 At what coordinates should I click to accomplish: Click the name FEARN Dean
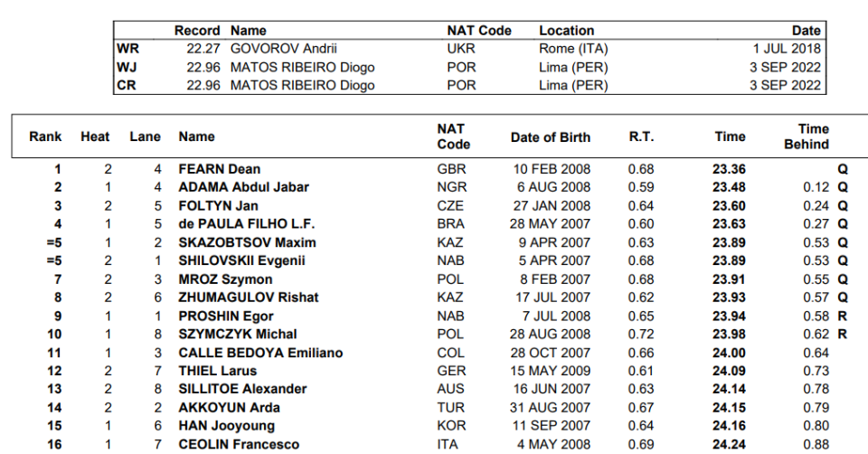point(220,169)
